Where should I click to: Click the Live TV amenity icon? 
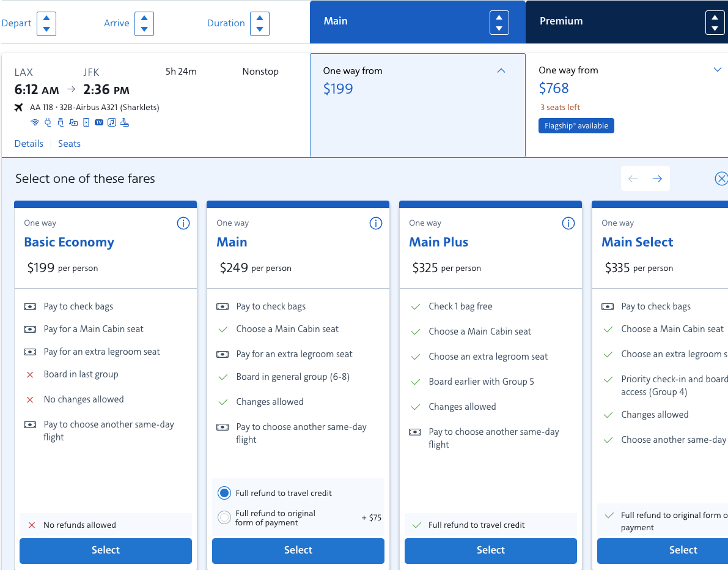click(x=98, y=122)
